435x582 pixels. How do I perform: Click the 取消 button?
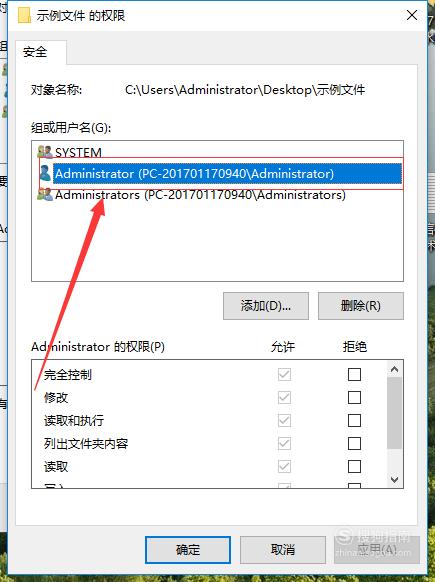(283, 550)
